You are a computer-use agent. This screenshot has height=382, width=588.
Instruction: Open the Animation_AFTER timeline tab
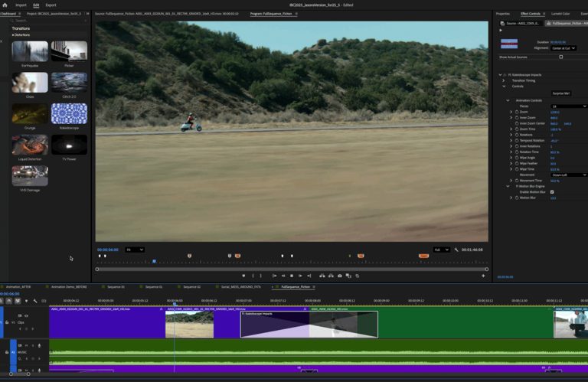(18, 287)
